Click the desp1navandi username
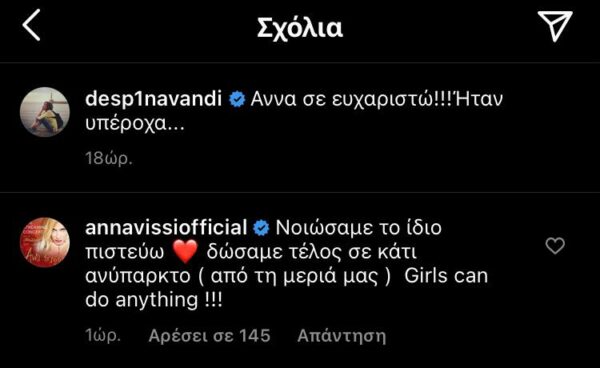Screen dimensions: 600x368 click(x=153, y=99)
